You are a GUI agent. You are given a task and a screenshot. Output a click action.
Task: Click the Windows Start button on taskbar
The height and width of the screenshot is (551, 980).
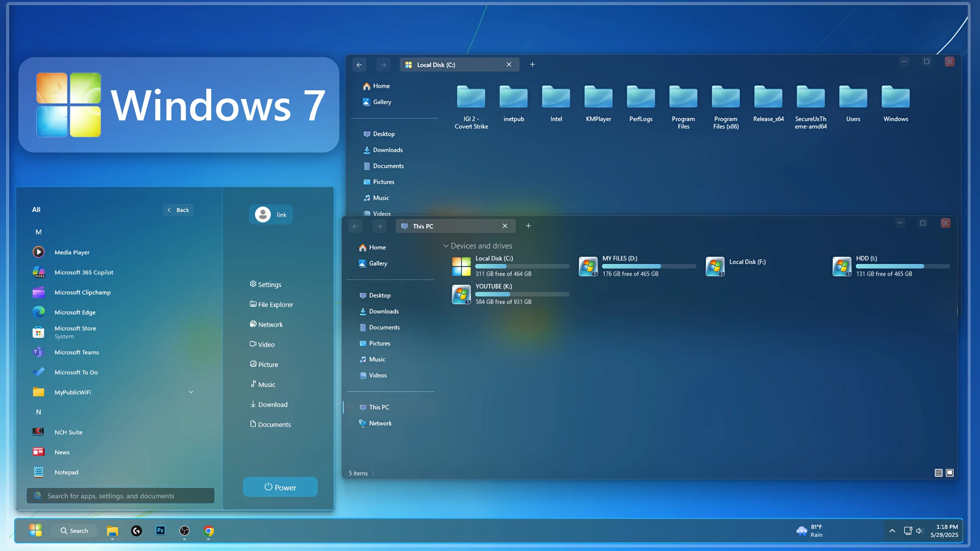35,530
